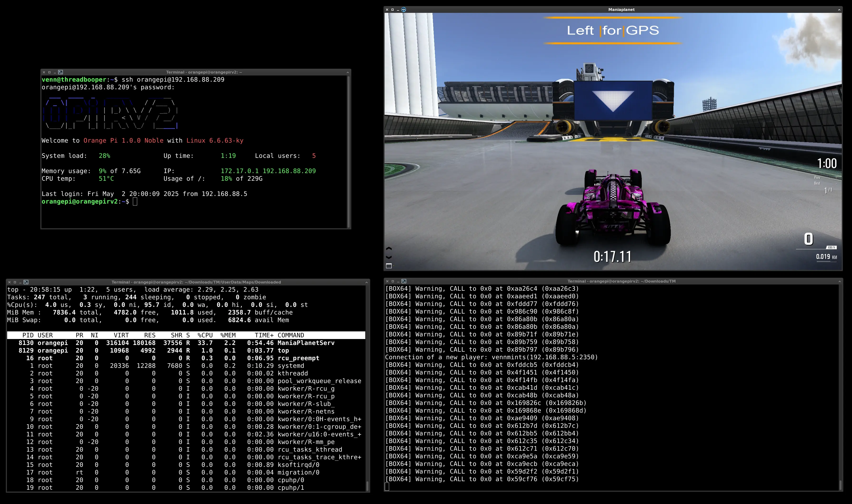Minimize the SSH login terminal window

55,72
